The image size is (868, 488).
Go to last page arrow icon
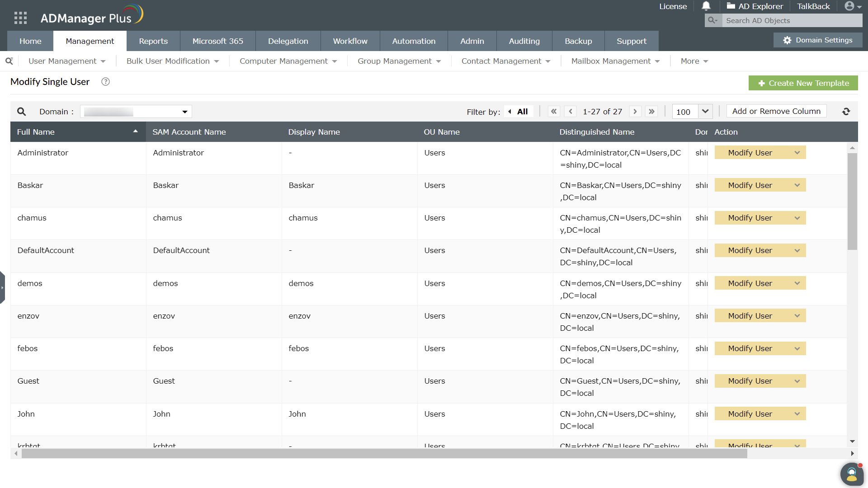pos(651,112)
